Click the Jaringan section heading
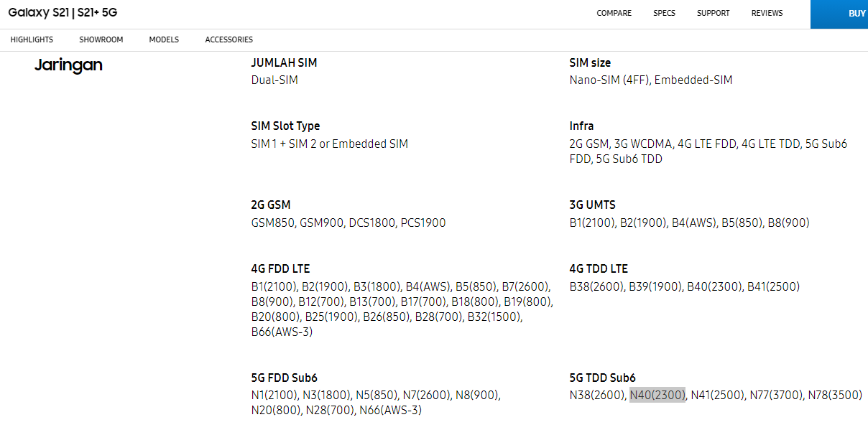Screen dimensions: 868x435 (68, 65)
